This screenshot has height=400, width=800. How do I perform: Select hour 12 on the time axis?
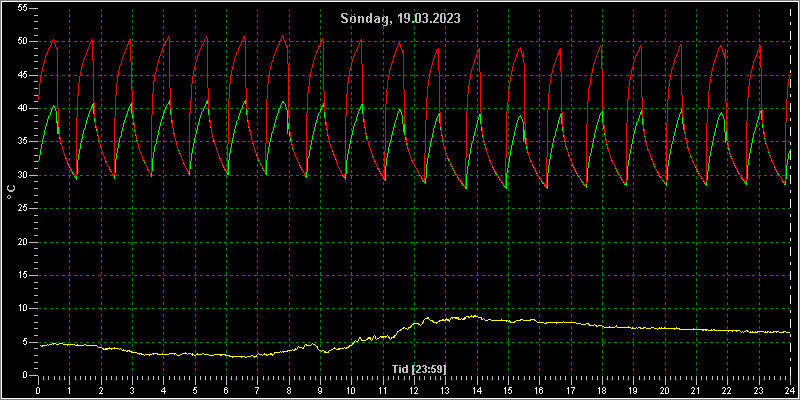click(414, 391)
